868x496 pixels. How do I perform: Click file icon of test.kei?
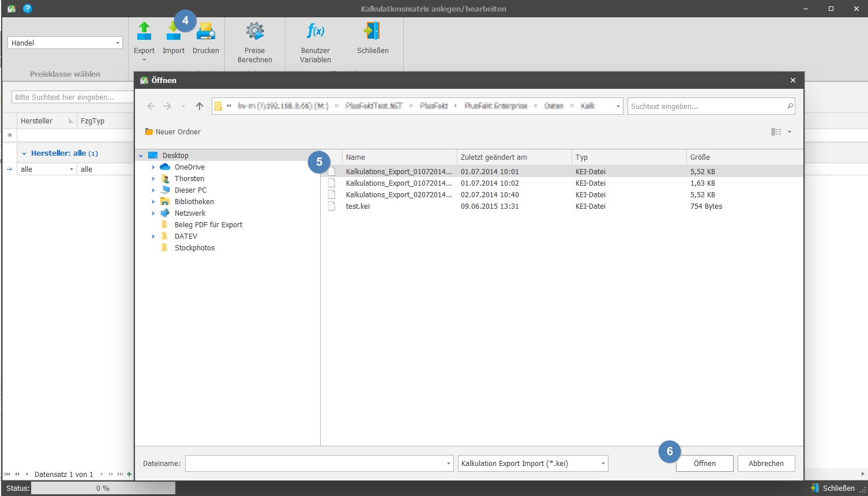[x=332, y=206]
